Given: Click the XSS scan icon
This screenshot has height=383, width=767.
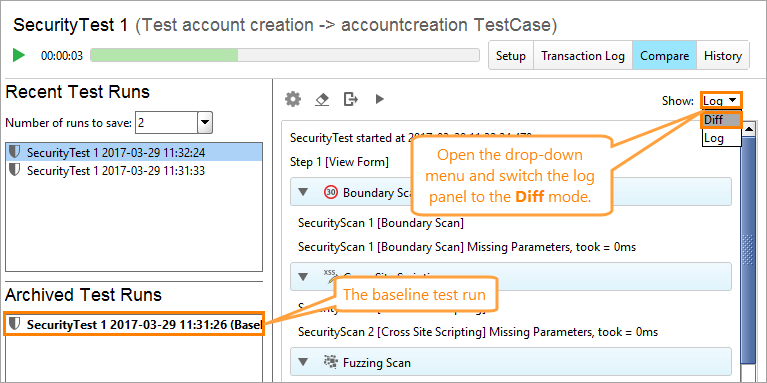Looking at the screenshot, I should click(x=331, y=277).
